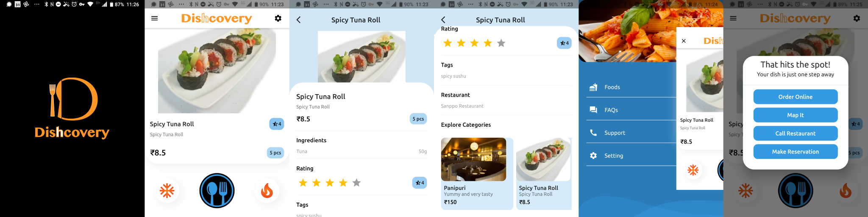Image resolution: width=868 pixels, height=217 pixels.
Task: Open Support in the drawer menu
Action: (614, 133)
